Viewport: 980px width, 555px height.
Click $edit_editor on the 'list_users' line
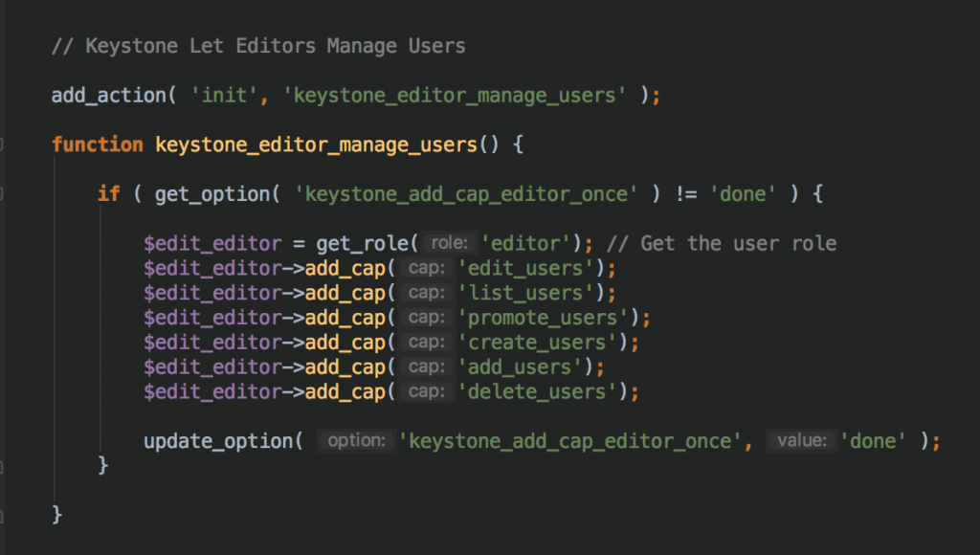[212, 293]
